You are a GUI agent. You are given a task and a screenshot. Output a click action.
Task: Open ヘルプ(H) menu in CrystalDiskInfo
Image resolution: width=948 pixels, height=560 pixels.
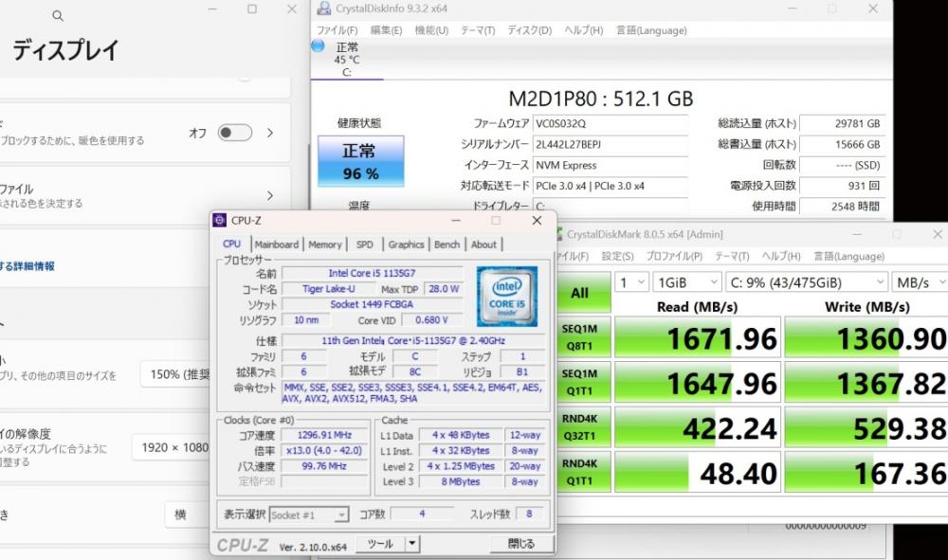(x=583, y=30)
